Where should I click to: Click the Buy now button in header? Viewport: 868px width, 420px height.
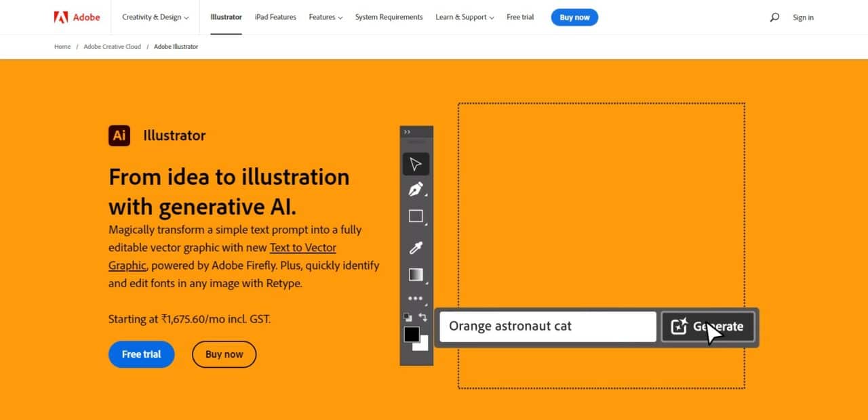pyautogui.click(x=574, y=18)
